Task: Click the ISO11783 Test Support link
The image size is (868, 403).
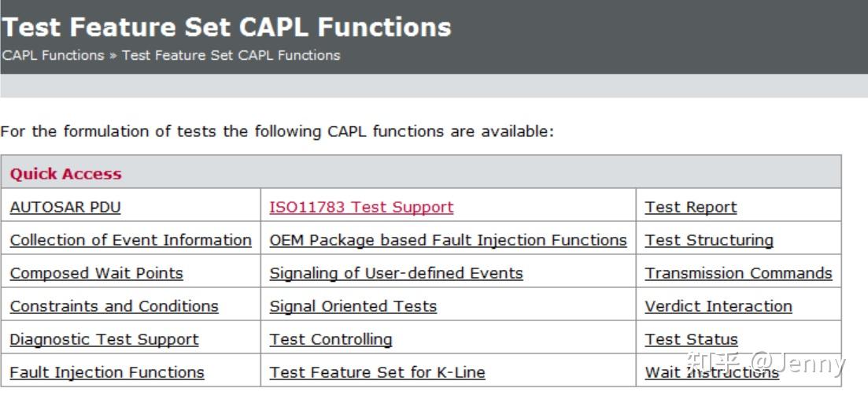Action: [361, 207]
